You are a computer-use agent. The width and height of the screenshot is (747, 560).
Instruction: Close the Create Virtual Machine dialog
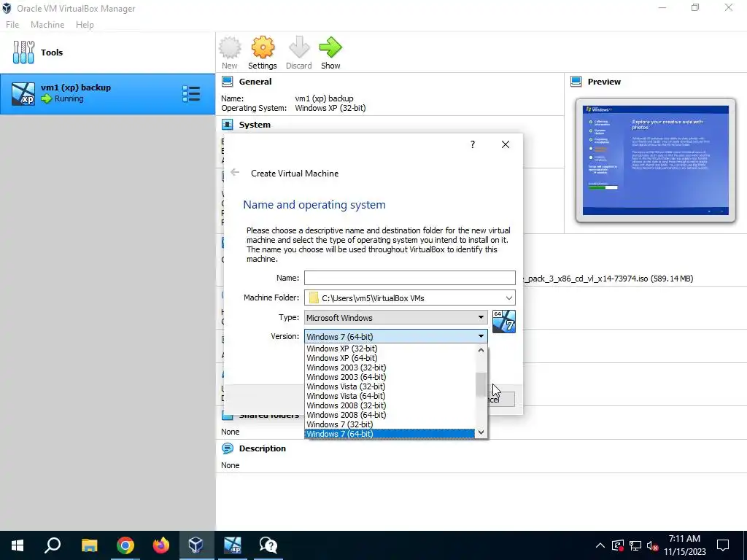506,144
